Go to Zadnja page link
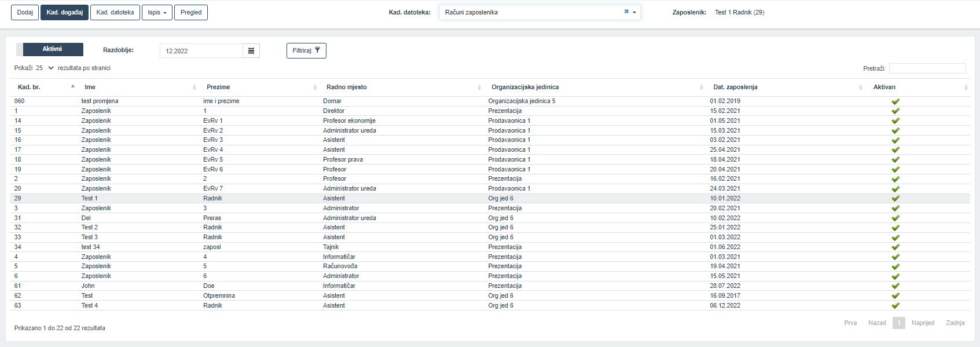980x347 pixels. [955, 323]
